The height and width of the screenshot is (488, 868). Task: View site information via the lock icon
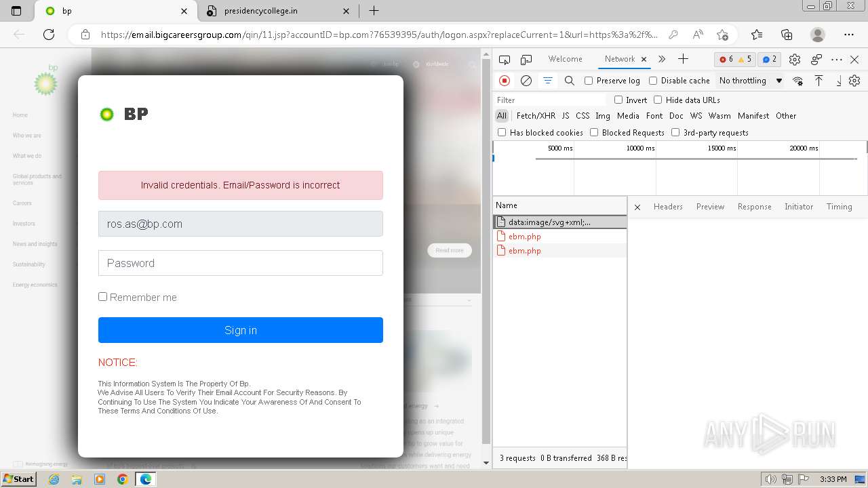85,35
